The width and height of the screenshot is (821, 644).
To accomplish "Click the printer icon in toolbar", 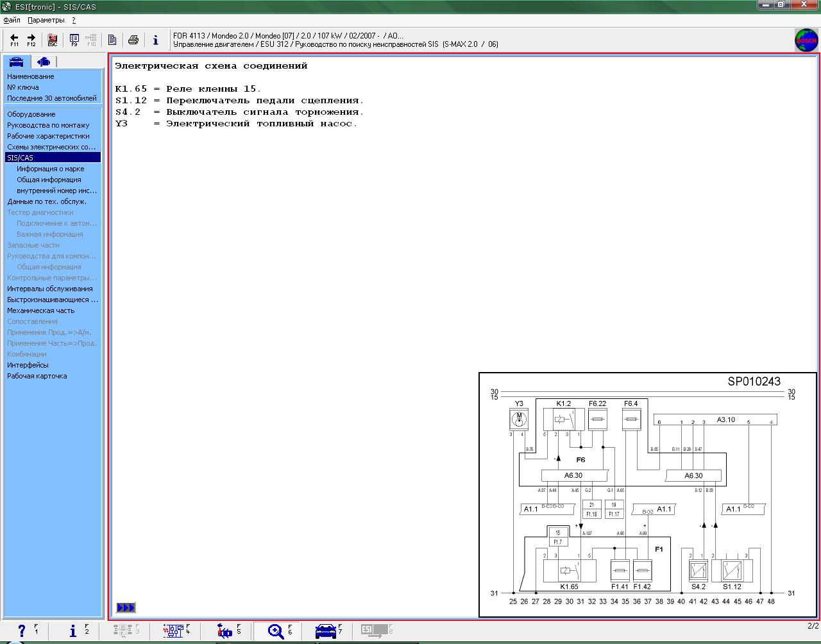I will (x=133, y=40).
